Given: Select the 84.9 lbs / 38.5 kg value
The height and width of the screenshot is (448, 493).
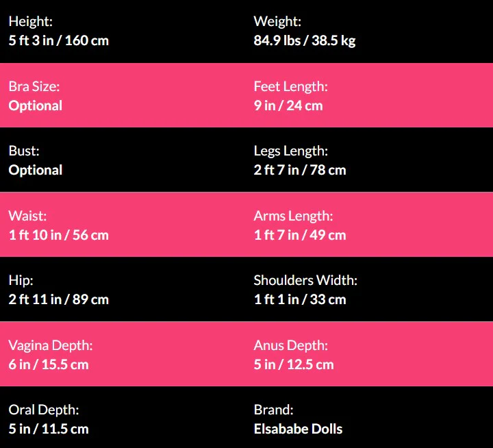Looking at the screenshot, I should (304, 40).
